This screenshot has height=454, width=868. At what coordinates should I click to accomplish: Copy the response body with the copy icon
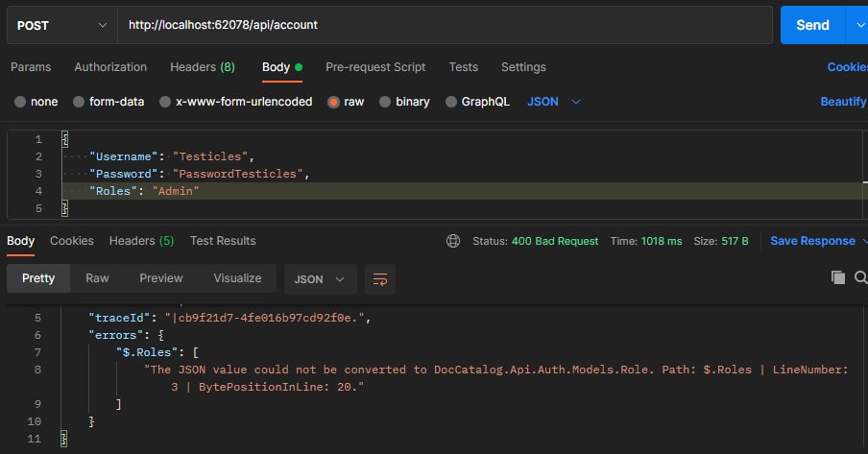click(838, 277)
